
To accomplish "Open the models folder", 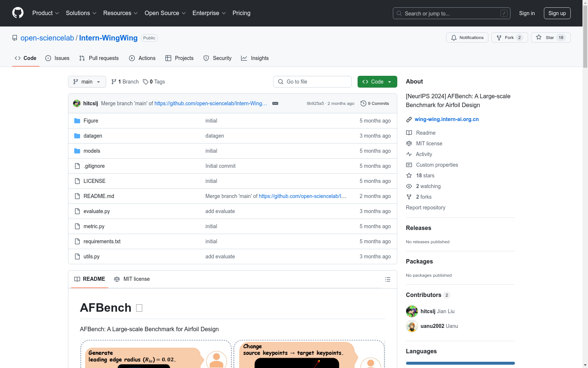I will click(x=92, y=151).
